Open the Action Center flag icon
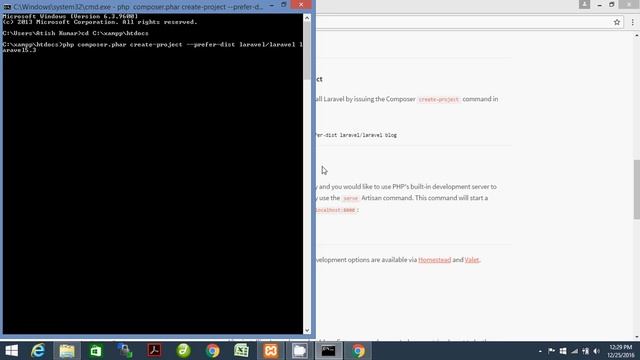Viewport: 640px width, 360px height. click(x=551, y=351)
